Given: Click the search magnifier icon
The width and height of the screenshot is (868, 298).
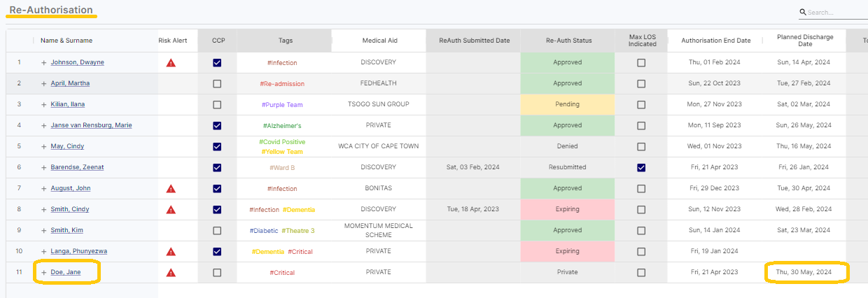Looking at the screenshot, I should click(x=803, y=12).
